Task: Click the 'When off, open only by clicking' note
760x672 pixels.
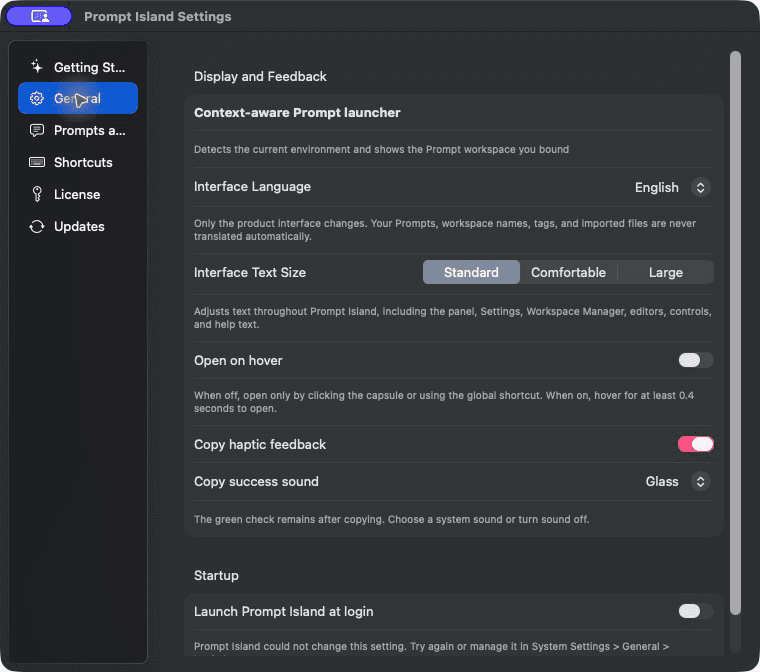Action: [444, 402]
